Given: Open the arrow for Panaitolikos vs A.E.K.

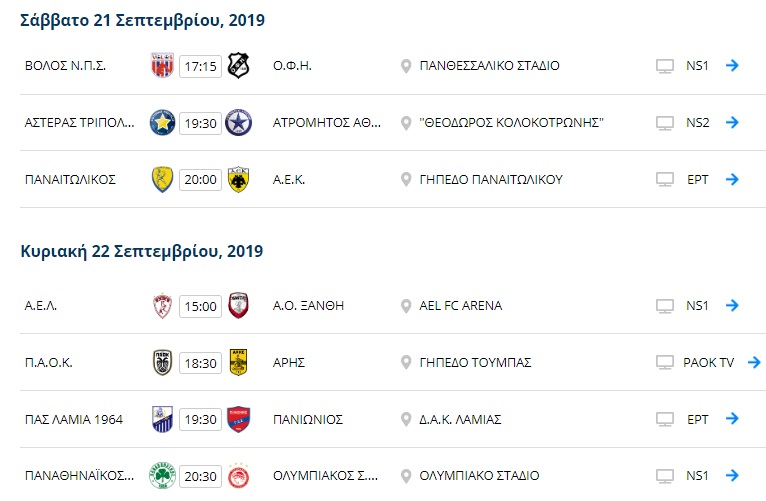Looking at the screenshot, I should pyautogui.click(x=732, y=179).
